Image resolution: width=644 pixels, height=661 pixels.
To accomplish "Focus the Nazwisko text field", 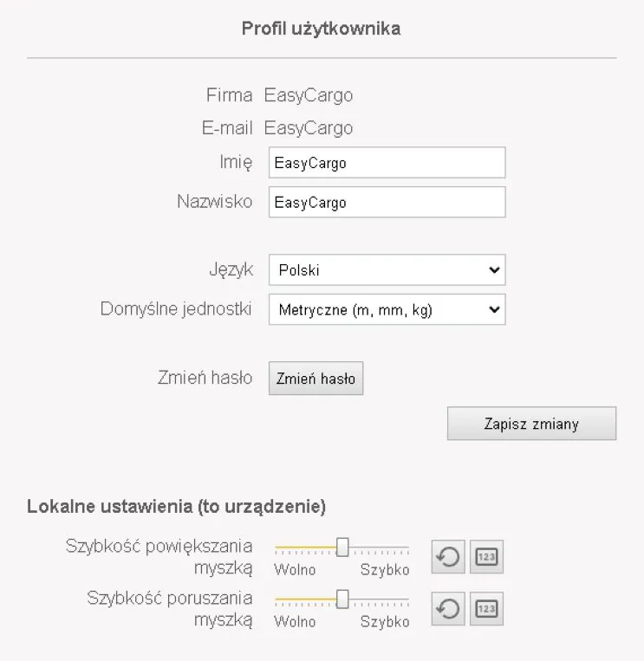I will (x=387, y=202).
